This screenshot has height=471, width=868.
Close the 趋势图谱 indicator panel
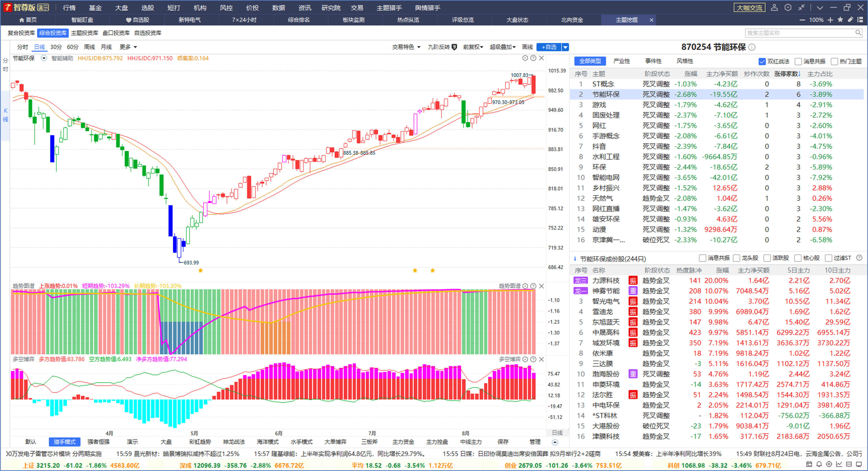(541, 286)
